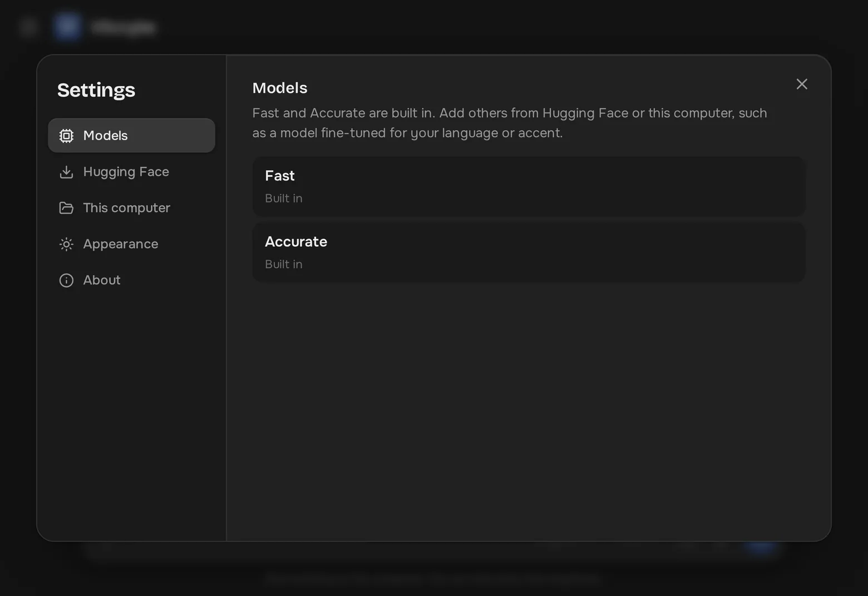The image size is (868, 596).
Task: Close the Settings dialog with the X
Action: coord(802,84)
